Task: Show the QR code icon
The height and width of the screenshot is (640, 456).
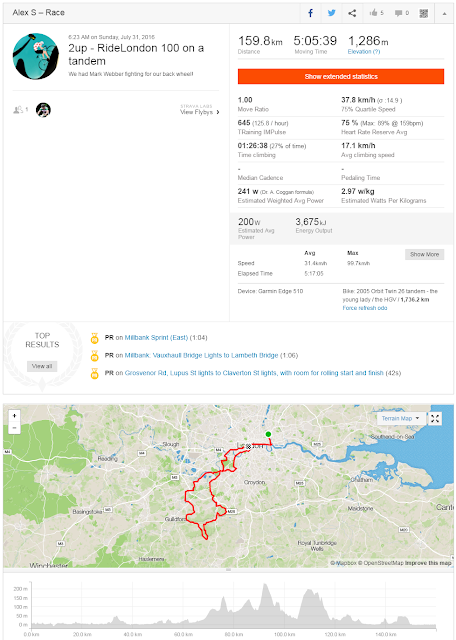Action: [x=424, y=13]
